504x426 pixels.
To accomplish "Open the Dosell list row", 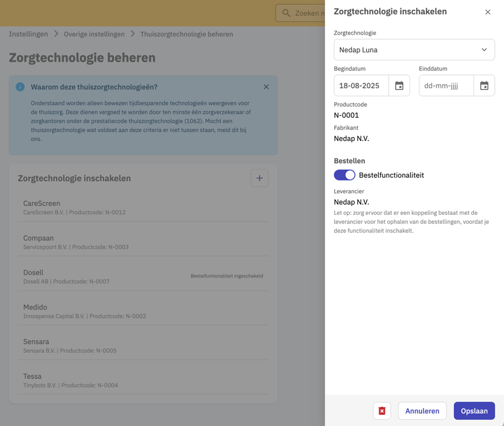I will (143, 276).
